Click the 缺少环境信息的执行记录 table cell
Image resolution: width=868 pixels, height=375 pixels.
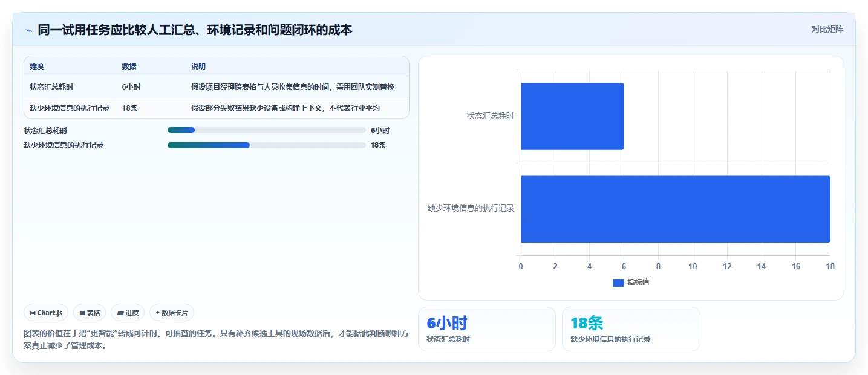tap(70, 108)
